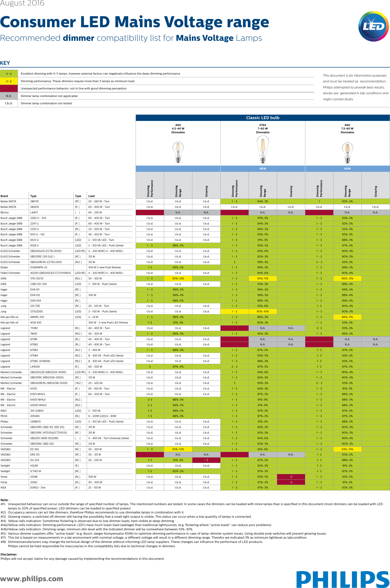390x588 pixels.
Task: Click the green x-y key swatch
Action: click(9, 74)
